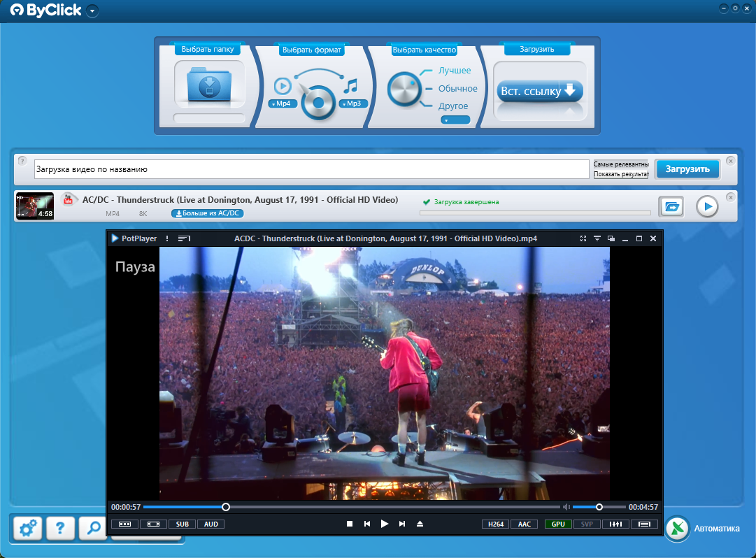Open PotPlayer title bar dropdown icon

coord(597,238)
